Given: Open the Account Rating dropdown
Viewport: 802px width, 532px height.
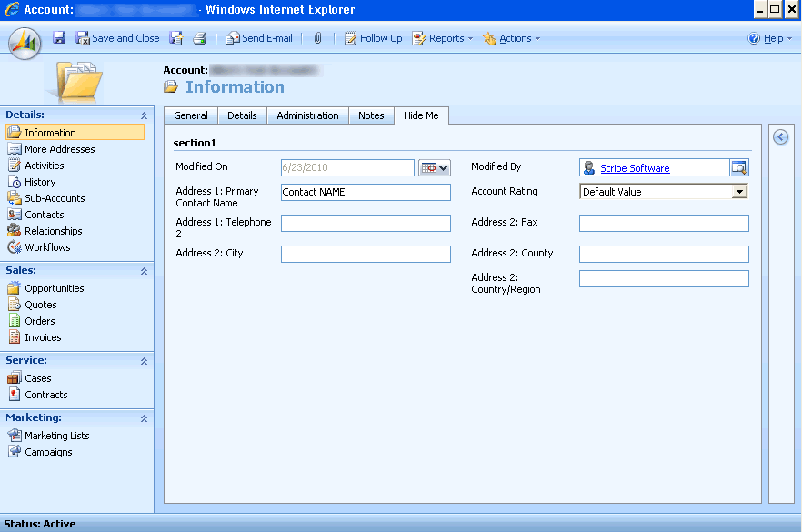Looking at the screenshot, I should tap(739, 192).
